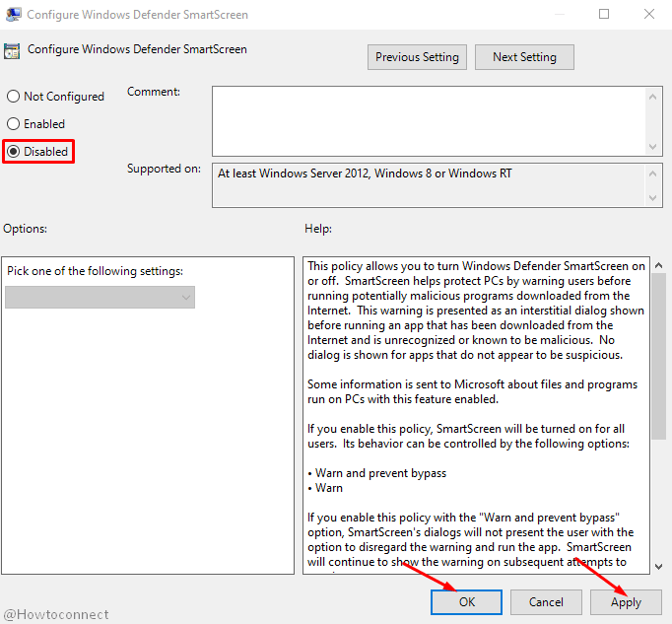
Task: Click 'Warn and prevent bypass' help text
Action: [380, 473]
